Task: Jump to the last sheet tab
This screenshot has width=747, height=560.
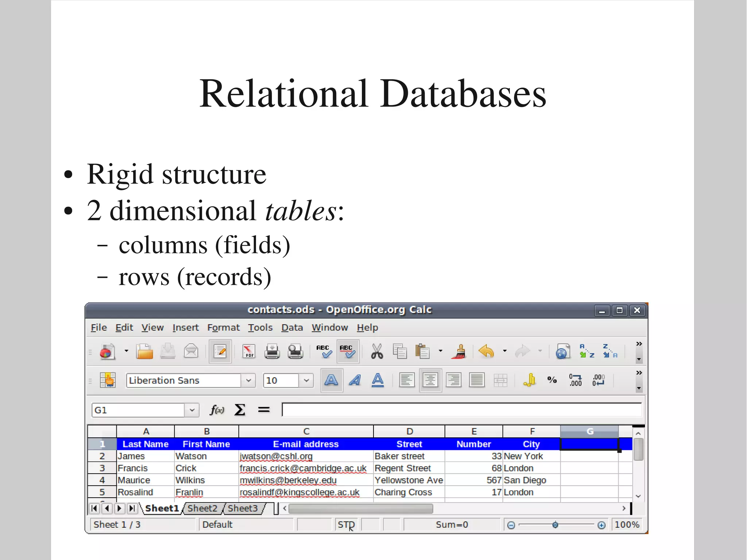Action: [x=132, y=508]
